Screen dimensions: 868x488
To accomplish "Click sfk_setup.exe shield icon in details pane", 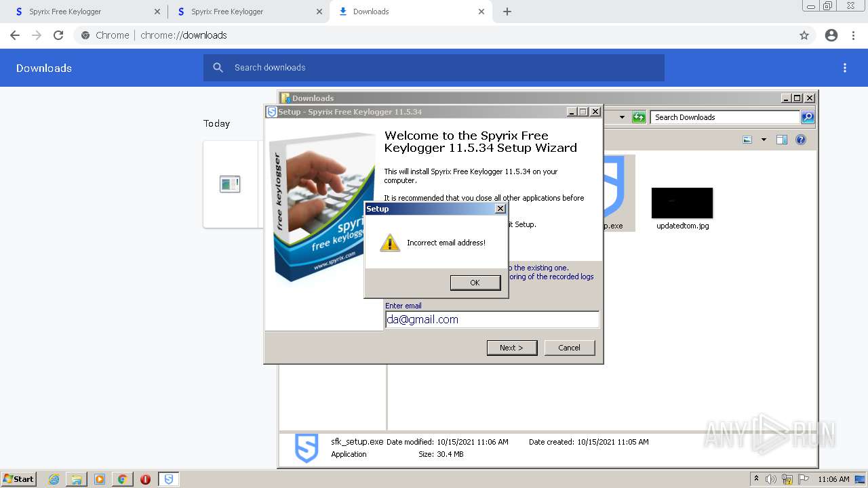I will coord(307,448).
